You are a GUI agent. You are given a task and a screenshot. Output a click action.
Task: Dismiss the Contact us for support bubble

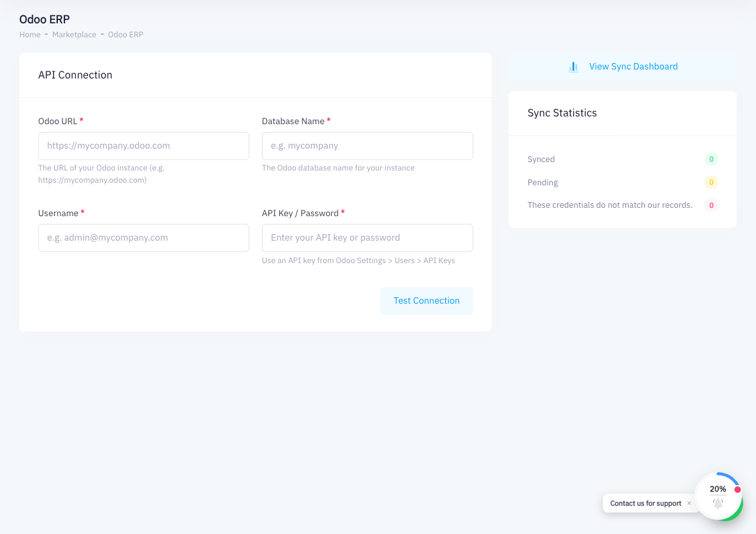click(x=689, y=503)
